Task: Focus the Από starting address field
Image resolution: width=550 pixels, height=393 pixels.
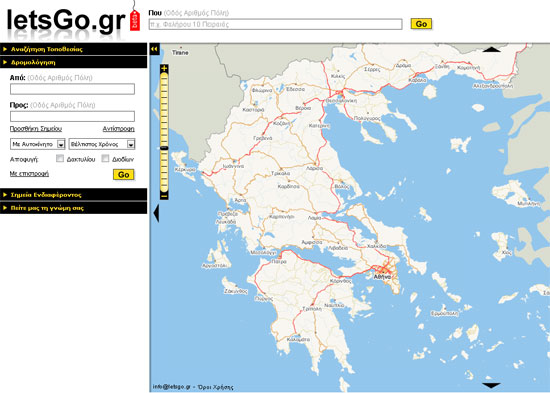Action: [72, 89]
